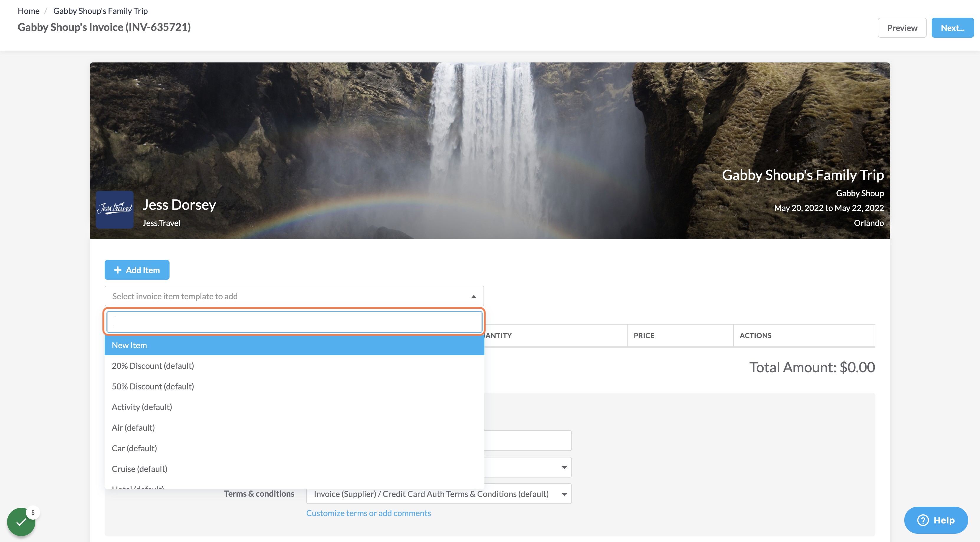
Task: Open Gabby Shoup's Family Trip breadcrumb
Action: pyautogui.click(x=101, y=11)
